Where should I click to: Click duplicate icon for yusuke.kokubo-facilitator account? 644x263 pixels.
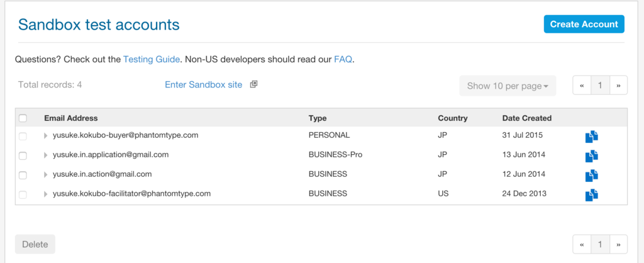coord(591,194)
